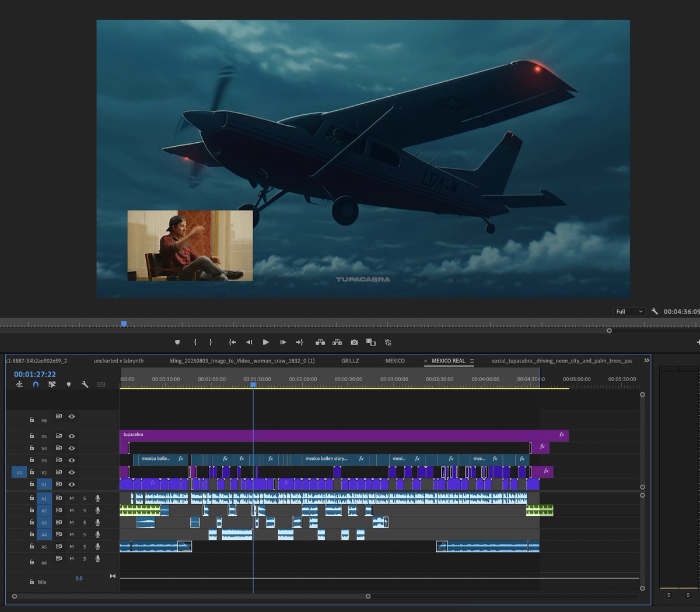Open the social_tupacabra driving neon city tab

[x=562, y=361]
